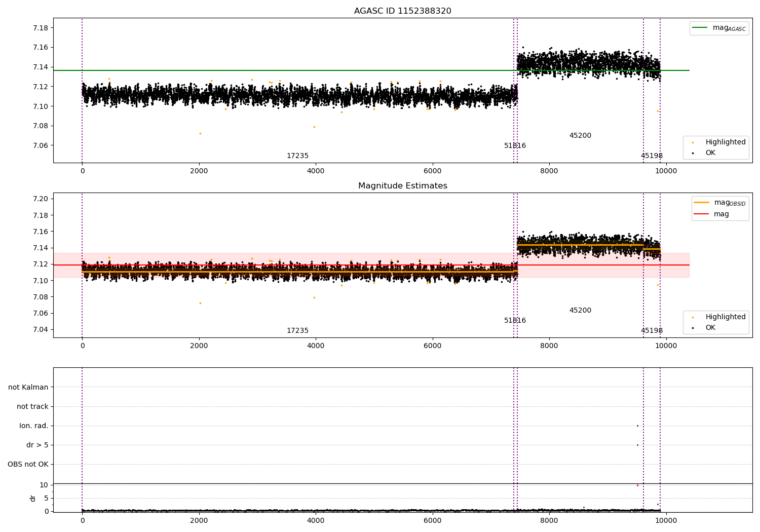Click obsid label 45200 in AGASC ID plot
760x532 pixels.
[580, 136]
